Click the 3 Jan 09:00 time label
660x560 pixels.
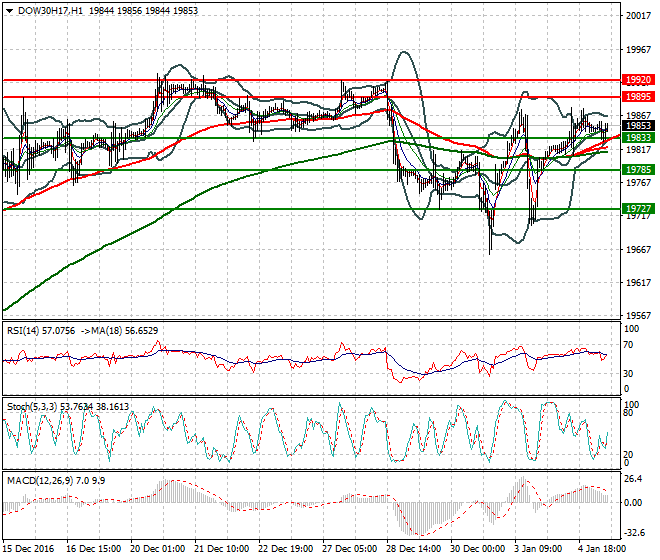point(538,549)
